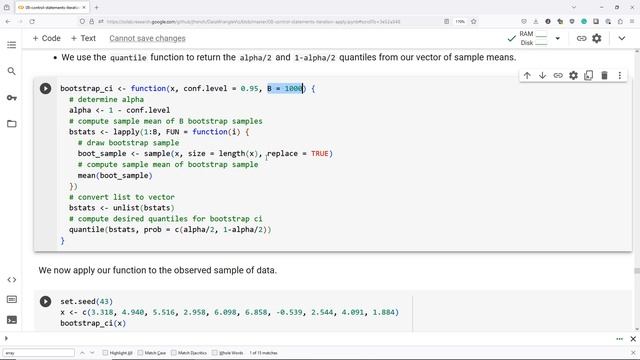Open the browser application menu

click(632, 21)
